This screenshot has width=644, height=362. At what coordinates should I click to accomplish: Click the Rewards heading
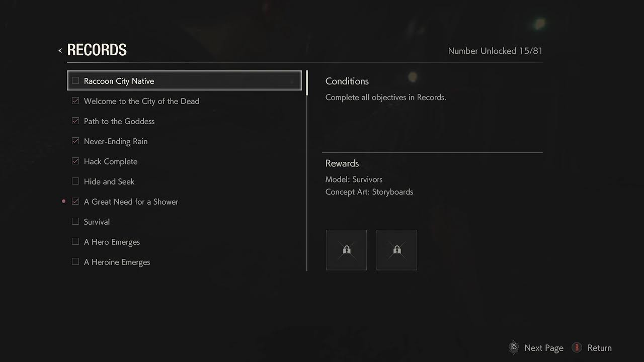(x=342, y=163)
